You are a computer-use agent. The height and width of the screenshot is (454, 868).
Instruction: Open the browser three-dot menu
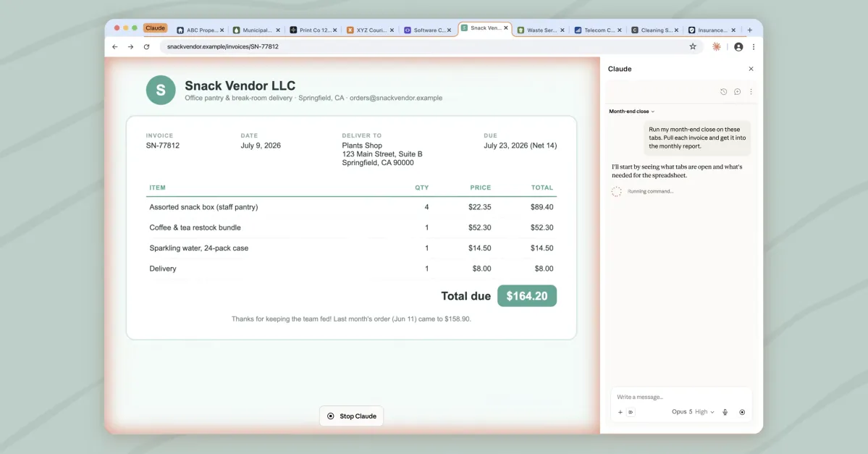point(754,47)
